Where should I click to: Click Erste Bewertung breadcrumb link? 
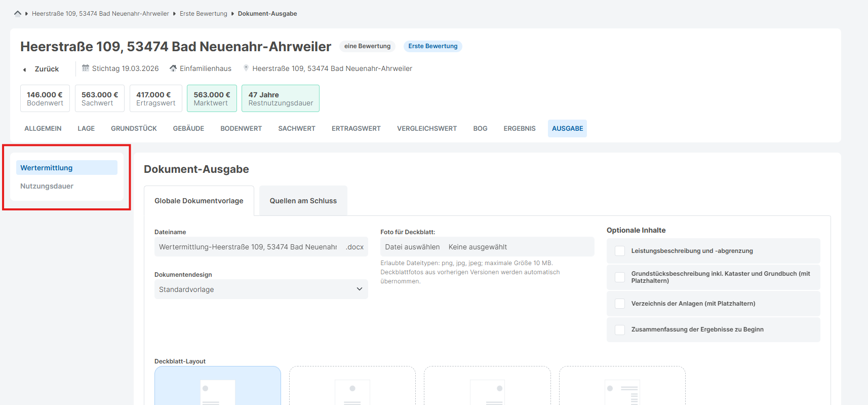203,14
